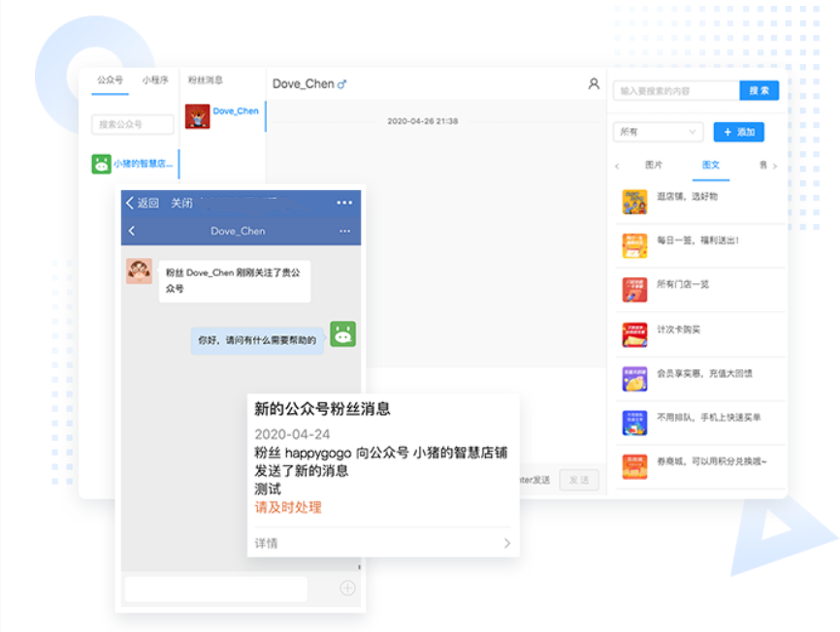Select 每日一签，福利送出 article item

point(699,246)
